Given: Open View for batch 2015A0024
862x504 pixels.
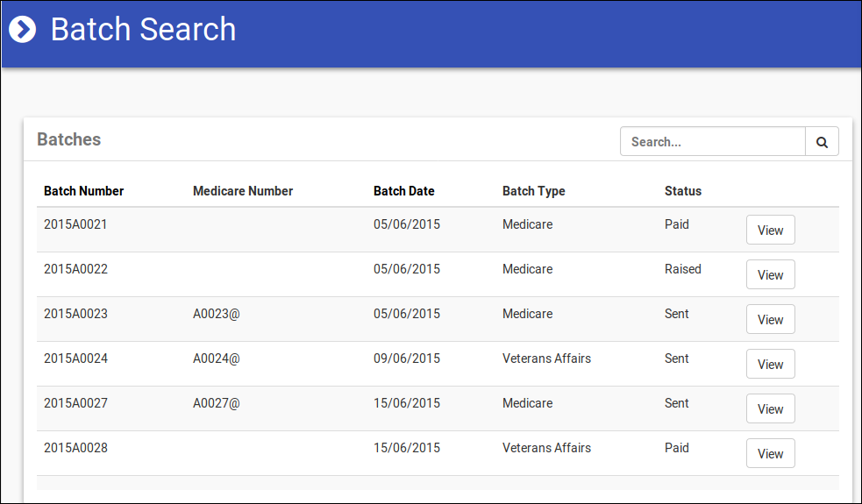Looking at the screenshot, I should click(x=770, y=365).
